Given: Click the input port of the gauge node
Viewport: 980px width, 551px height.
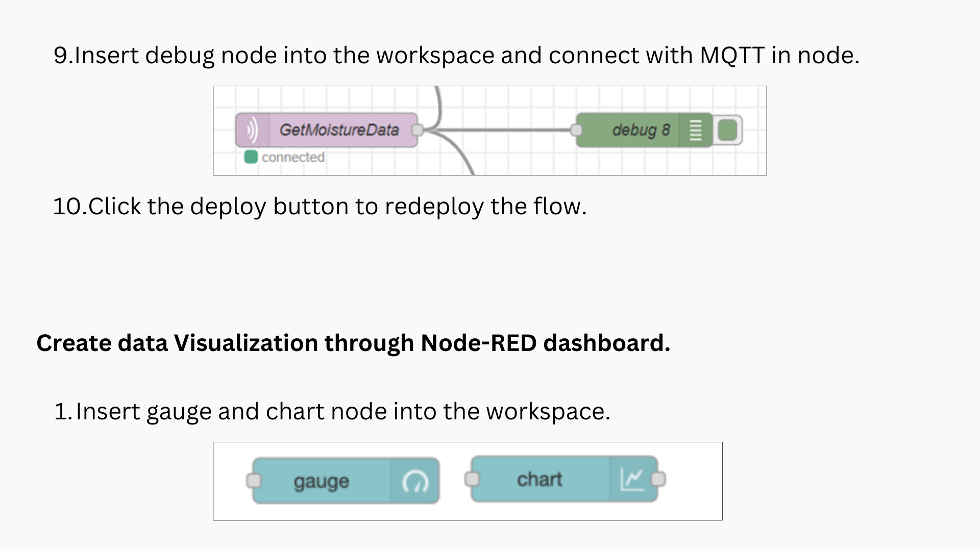Looking at the screenshot, I should [254, 480].
